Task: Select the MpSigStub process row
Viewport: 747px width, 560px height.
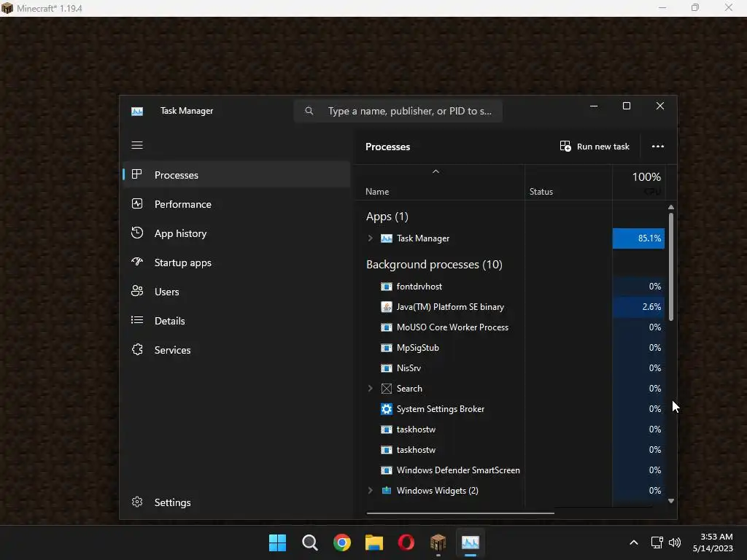Action: 510,348
